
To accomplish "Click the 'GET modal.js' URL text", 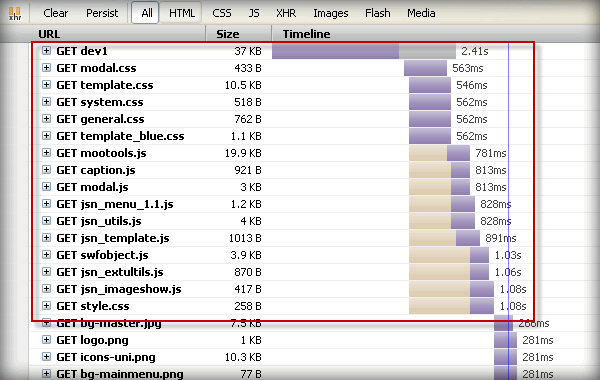I will click(x=92, y=187).
